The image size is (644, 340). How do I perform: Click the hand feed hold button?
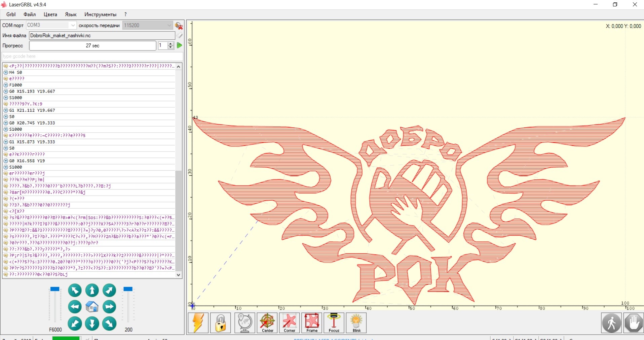tap(634, 323)
